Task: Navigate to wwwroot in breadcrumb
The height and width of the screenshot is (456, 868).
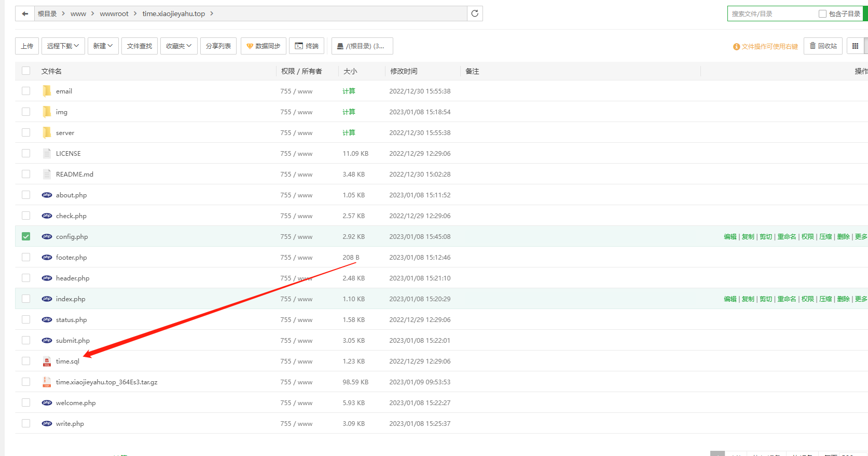Action: click(114, 14)
